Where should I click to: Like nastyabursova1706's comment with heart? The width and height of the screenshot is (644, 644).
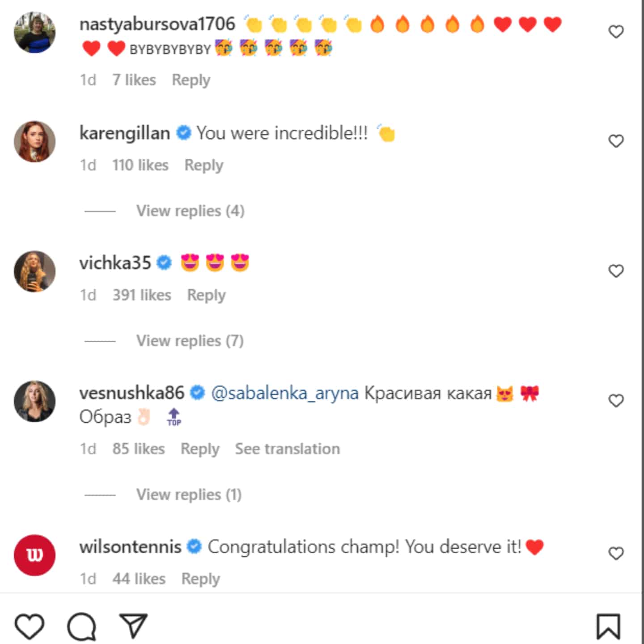(616, 32)
